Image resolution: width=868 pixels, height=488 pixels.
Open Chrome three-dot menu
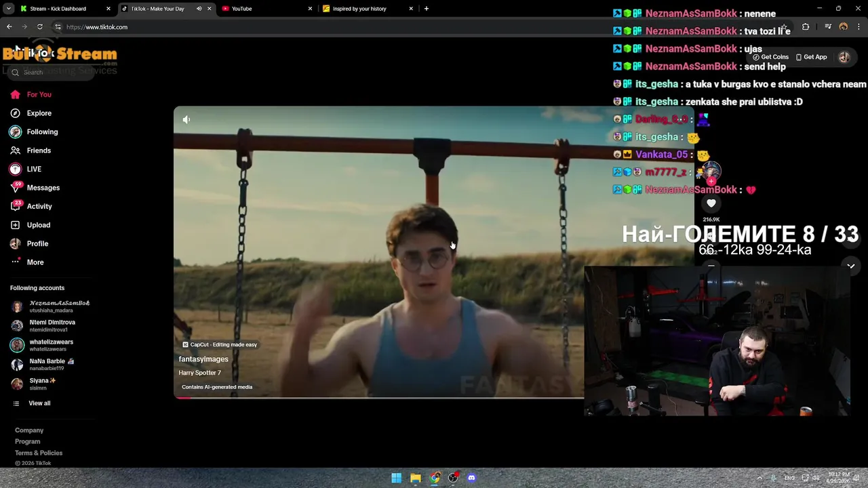coord(859,27)
